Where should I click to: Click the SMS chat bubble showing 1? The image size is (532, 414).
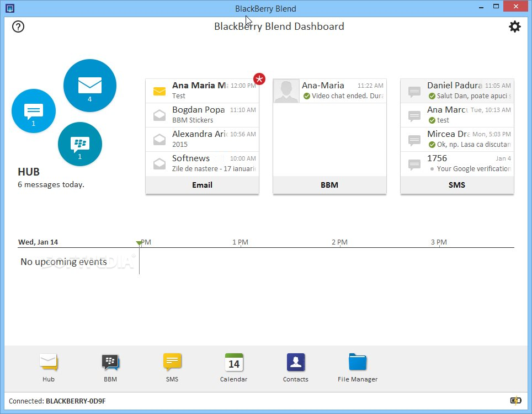pyautogui.click(x=34, y=111)
